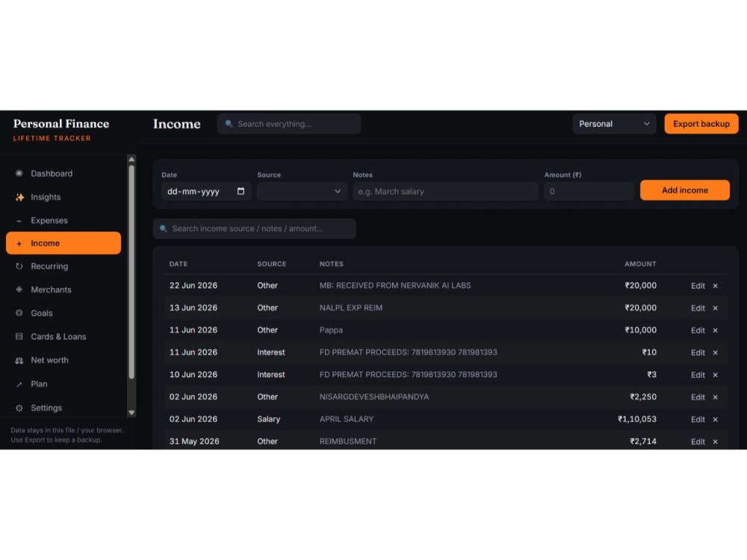Click the Goals target icon
Image resolution: width=747 pixels, height=560 pixels.
(x=19, y=313)
